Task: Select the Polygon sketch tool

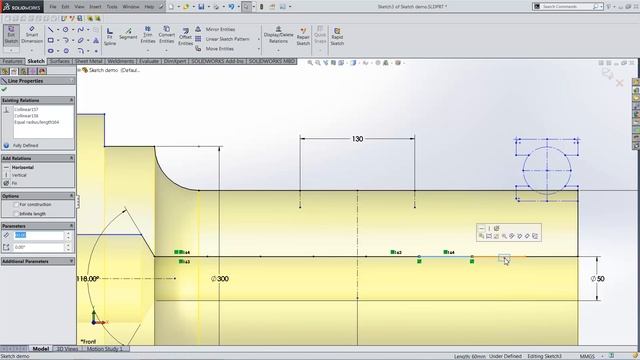Action: (x=66, y=51)
